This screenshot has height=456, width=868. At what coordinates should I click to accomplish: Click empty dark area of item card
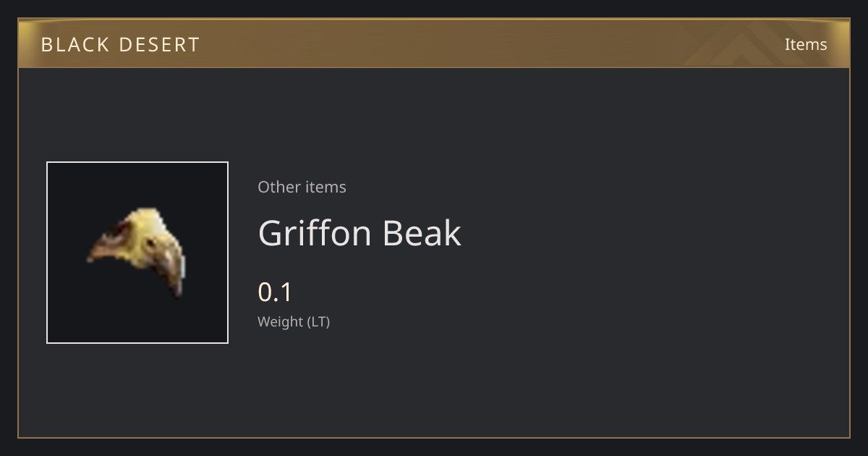615,290
